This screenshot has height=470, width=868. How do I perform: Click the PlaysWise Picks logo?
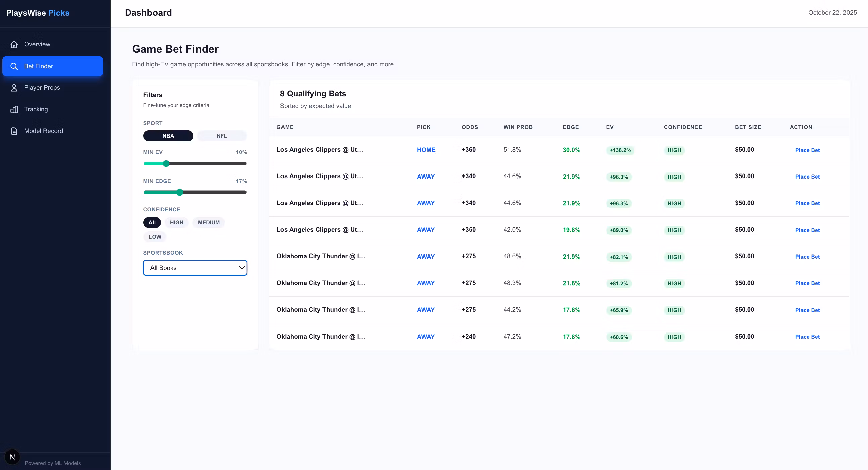tap(38, 13)
